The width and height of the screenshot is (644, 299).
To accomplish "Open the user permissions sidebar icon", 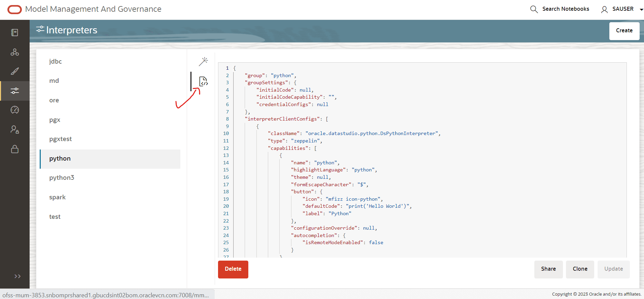I will [x=14, y=129].
